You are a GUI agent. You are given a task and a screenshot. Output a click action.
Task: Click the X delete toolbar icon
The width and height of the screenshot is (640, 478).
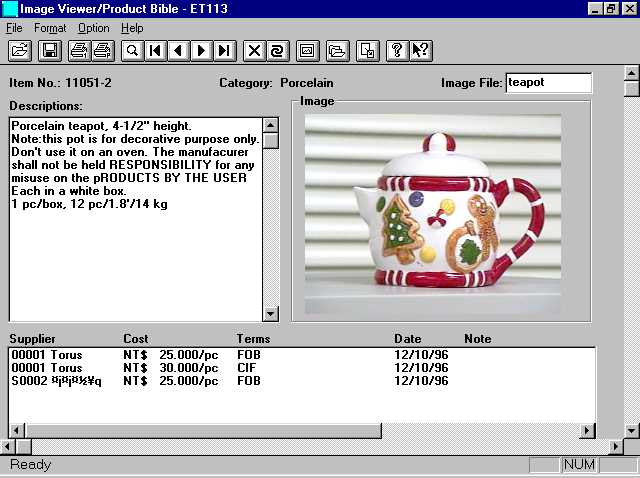pos(254,51)
